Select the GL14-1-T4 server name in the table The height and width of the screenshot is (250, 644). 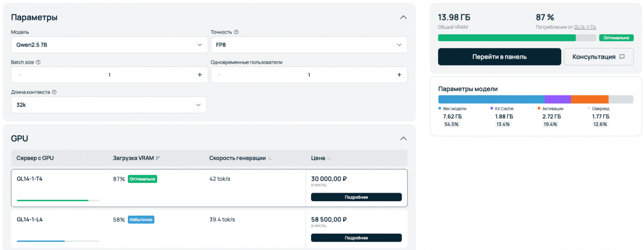(30, 179)
